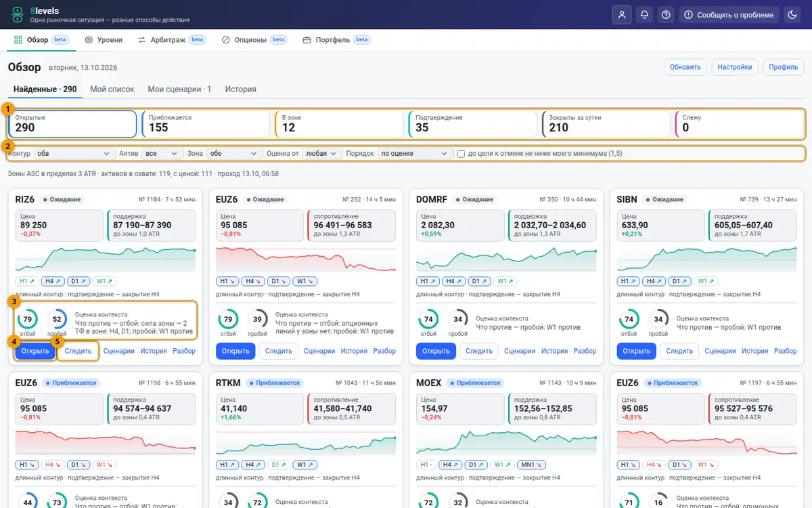
Task: Click the Разбор link on SIBN card
Action: [x=786, y=351]
